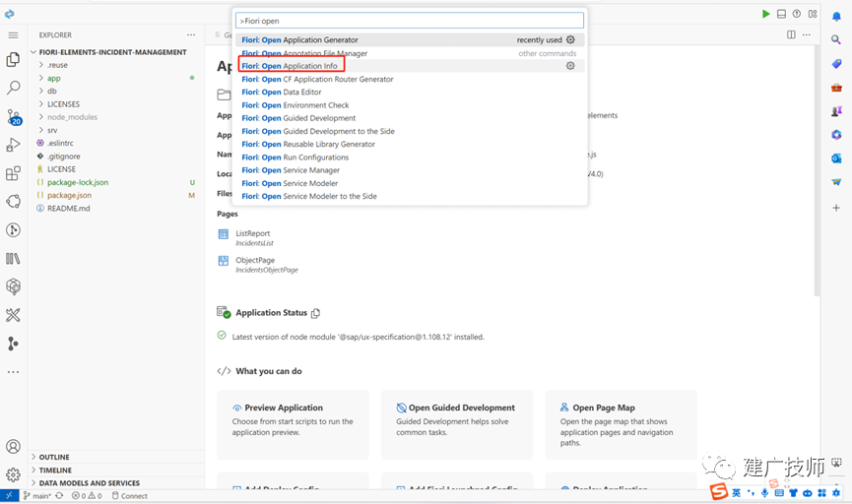Click Connect in the status bar
This screenshot has height=504, width=852.
[x=129, y=496]
